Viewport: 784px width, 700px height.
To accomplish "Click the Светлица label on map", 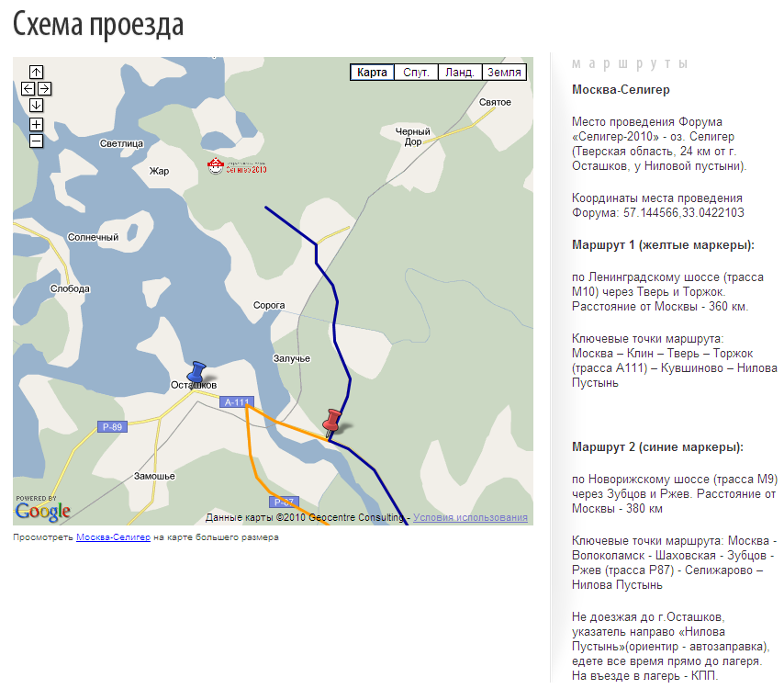I will point(121,143).
